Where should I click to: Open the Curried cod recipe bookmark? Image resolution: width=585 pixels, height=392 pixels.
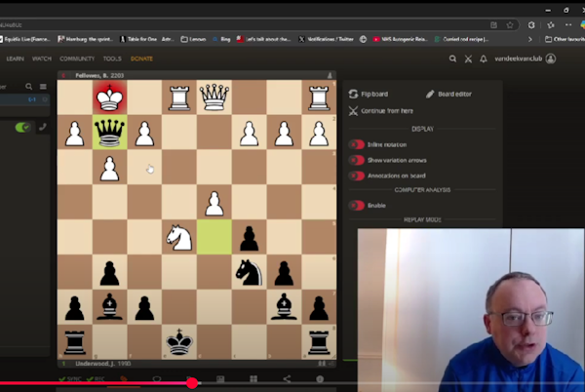click(x=461, y=39)
